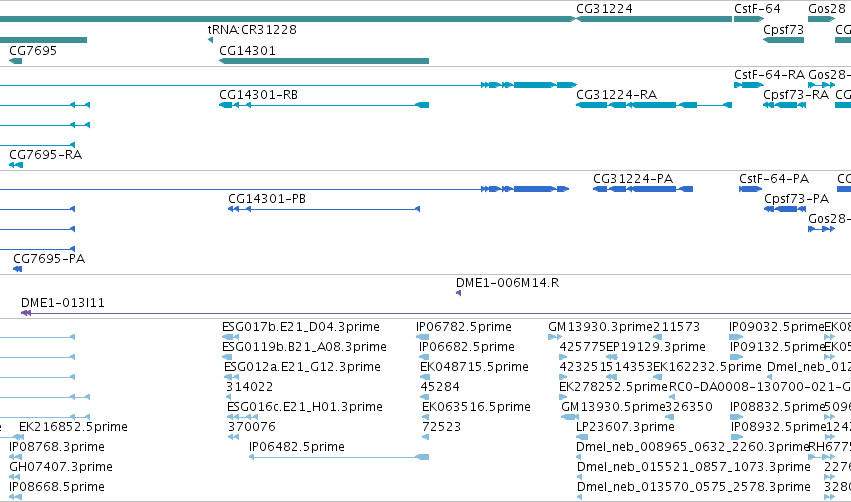Viewport: 851px width, 502px height.
Task: Click the GM13930.3prime text label
Action: pyautogui.click(x=600, y=327)
